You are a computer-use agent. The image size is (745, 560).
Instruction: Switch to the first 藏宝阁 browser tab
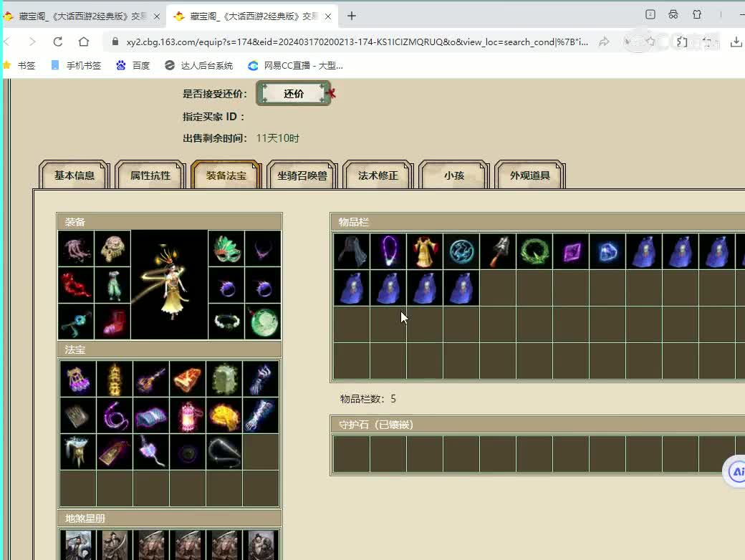[82, 16]
